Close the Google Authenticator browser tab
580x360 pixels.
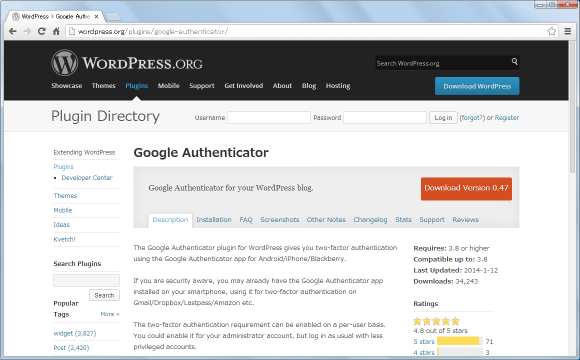point(97,17)
